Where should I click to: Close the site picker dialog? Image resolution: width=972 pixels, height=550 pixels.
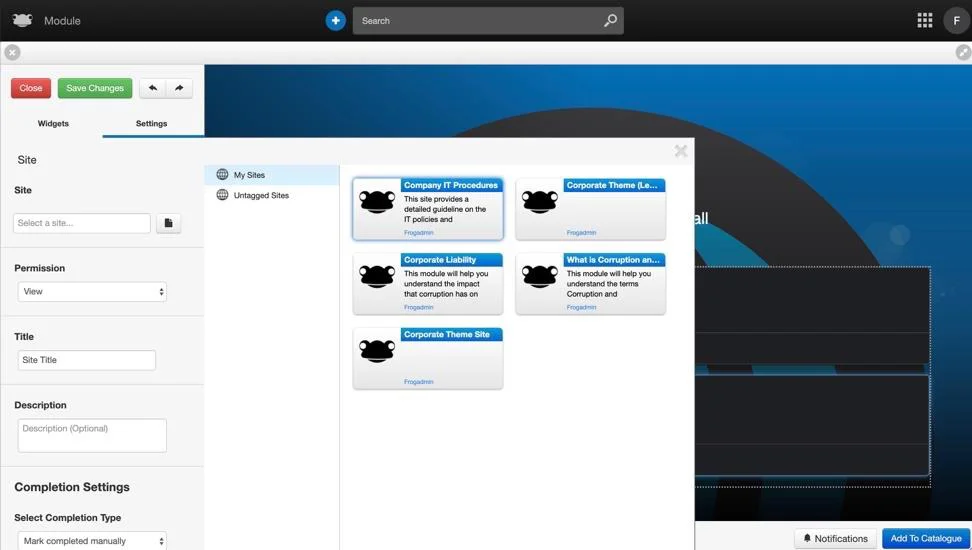point(681,151)
